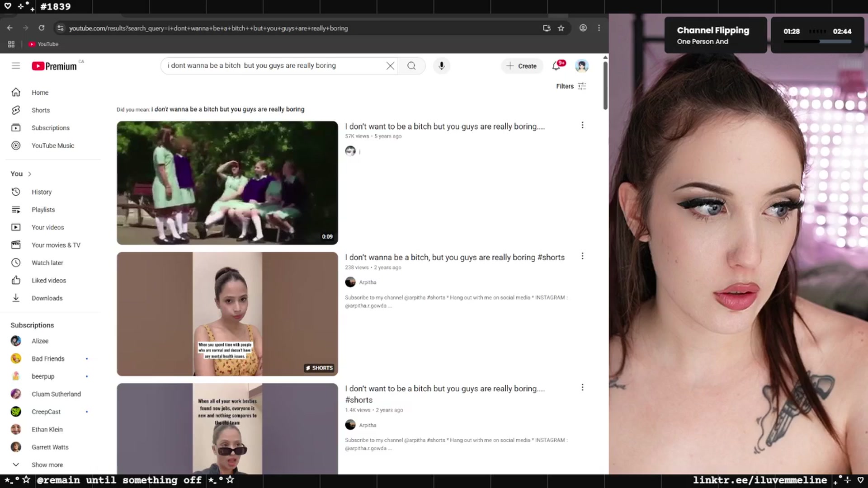The image size is (868, 488).
Task: Go forward in the browser
Action: pos(26,28)
